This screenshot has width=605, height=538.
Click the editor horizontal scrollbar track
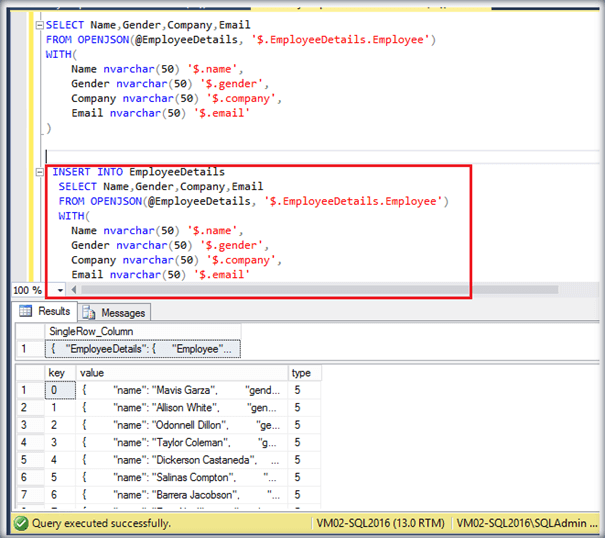click(319, 289)
